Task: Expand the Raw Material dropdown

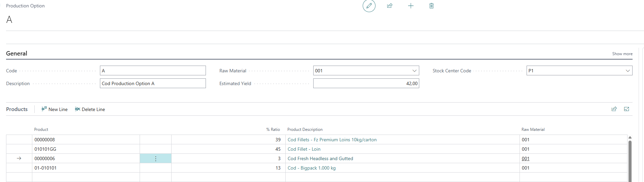Action: (415, 71)
